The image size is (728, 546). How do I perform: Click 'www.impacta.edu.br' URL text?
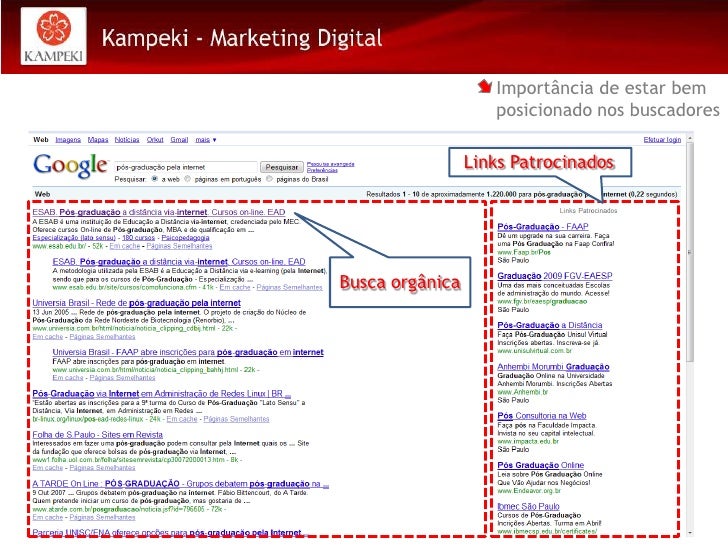pyautogui.click(x=528, y=441)
